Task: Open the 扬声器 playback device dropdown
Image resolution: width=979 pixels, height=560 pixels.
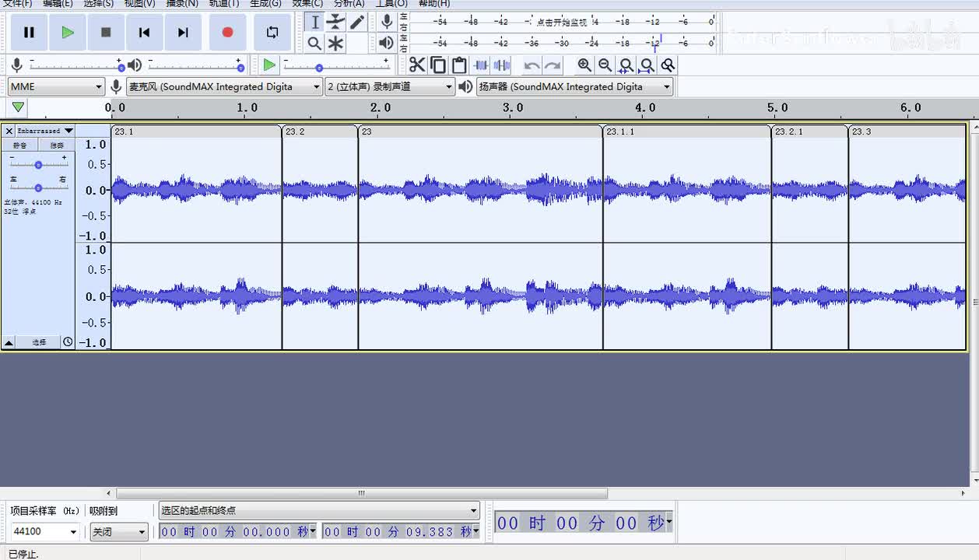Action: [574, 87]
